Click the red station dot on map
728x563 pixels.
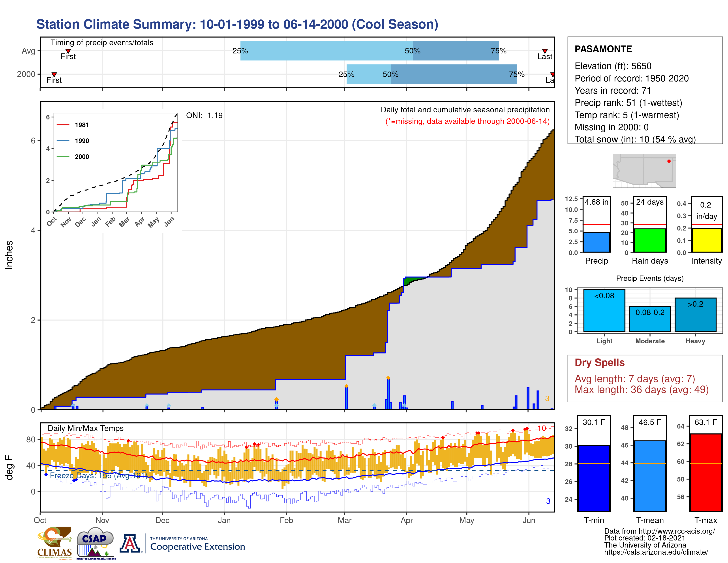pos(669,161)
